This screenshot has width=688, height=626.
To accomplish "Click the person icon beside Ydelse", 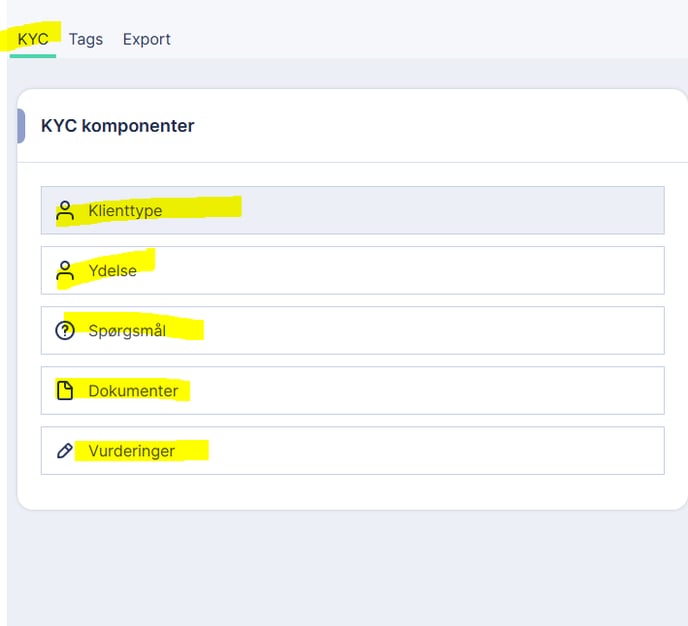I will pos(65,271).
